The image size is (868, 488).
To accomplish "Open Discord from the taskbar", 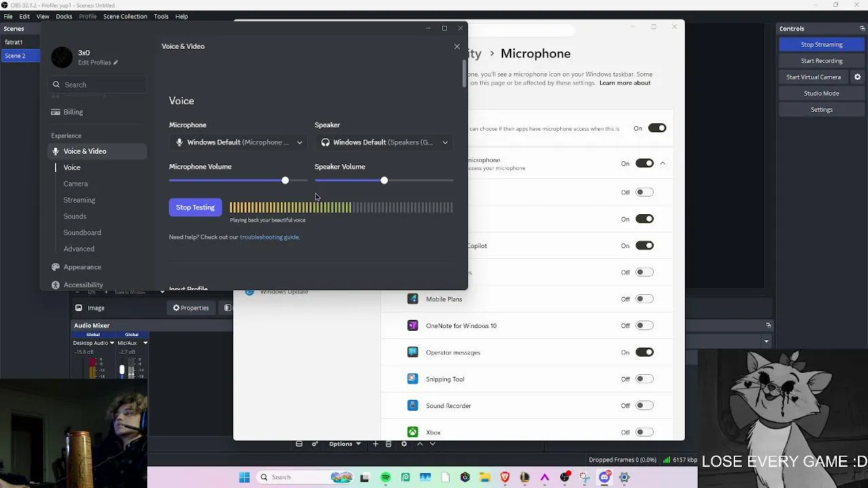I will point(604,477).
